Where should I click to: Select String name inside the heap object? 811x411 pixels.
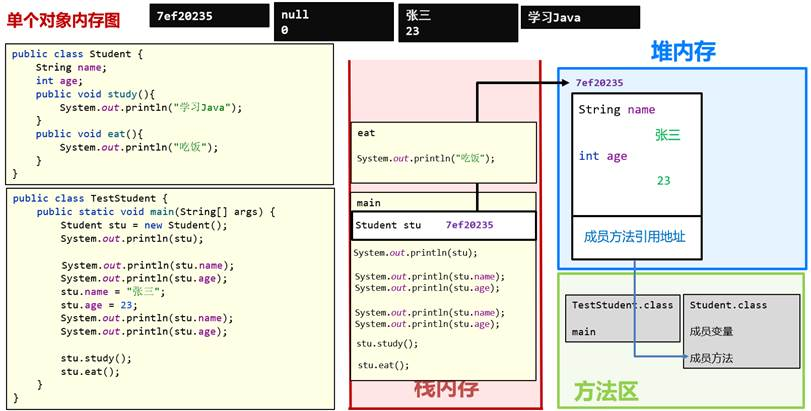coord(617,110)
